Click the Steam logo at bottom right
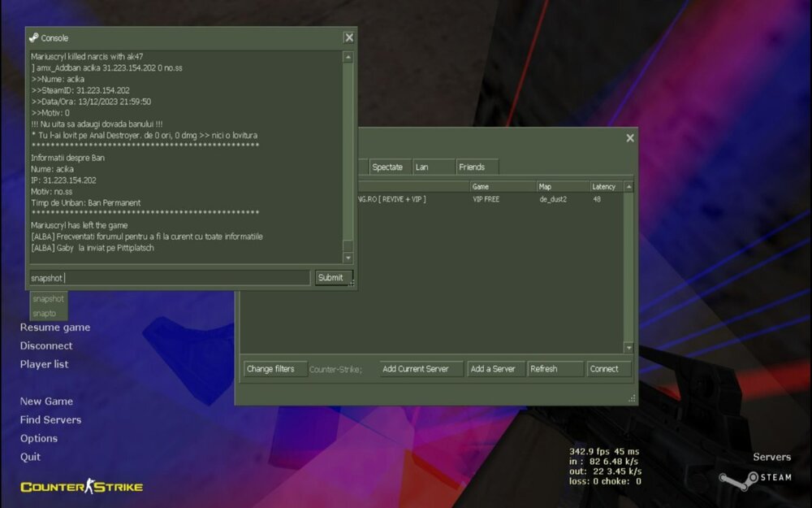The width and height of the screenshot is (812, 508). [754, 478]
